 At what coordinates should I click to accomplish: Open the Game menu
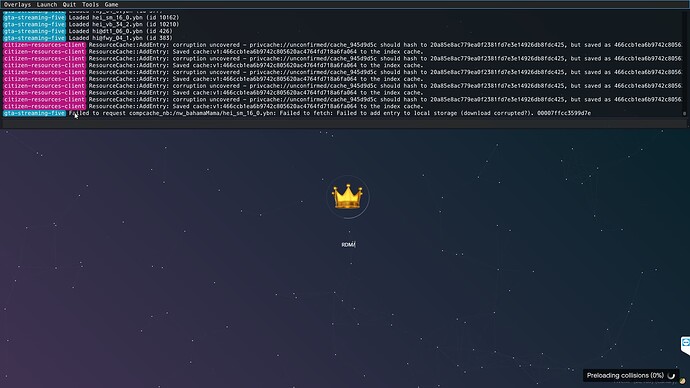(x=111, y=4)
